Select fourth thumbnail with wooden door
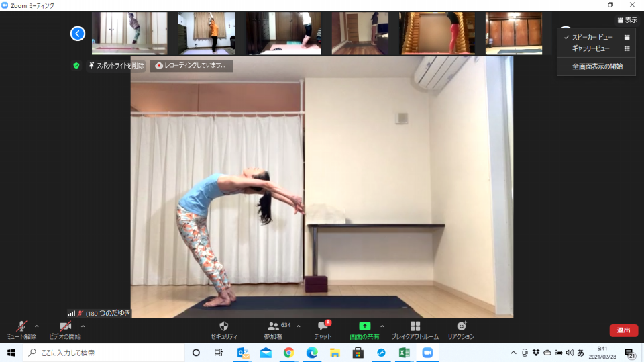Viewport: 644px width, 362px height. pos(360,34)
